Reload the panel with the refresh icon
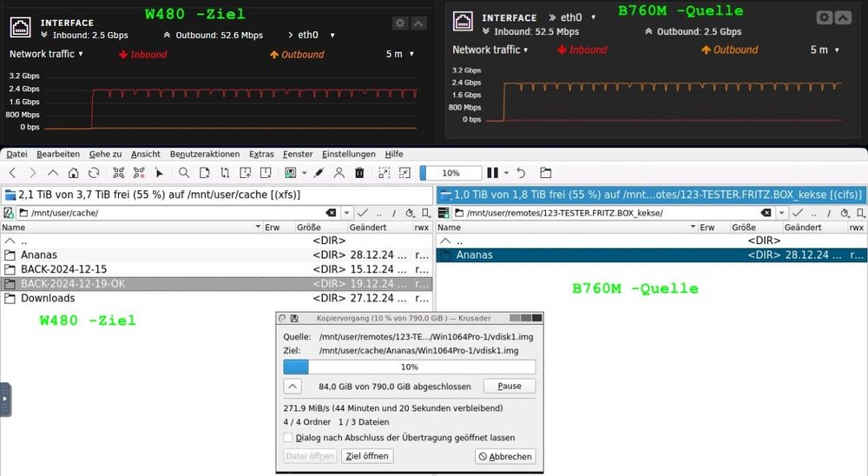The image size is (868, 476). [x=94, y=173]
